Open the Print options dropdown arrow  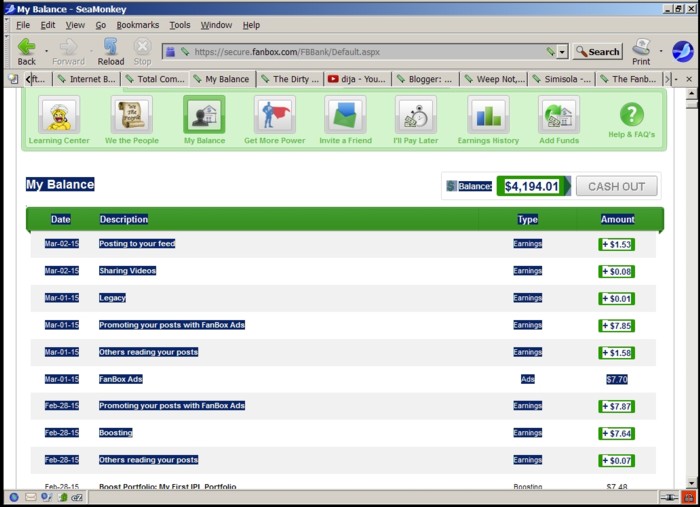pyautogui.click(x=661, y=51)
